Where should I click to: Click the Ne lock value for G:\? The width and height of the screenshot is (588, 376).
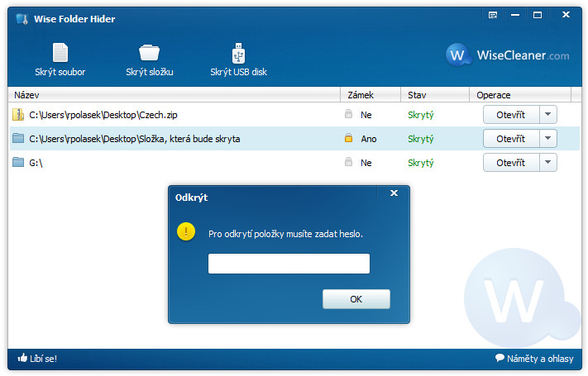point(366,163)
